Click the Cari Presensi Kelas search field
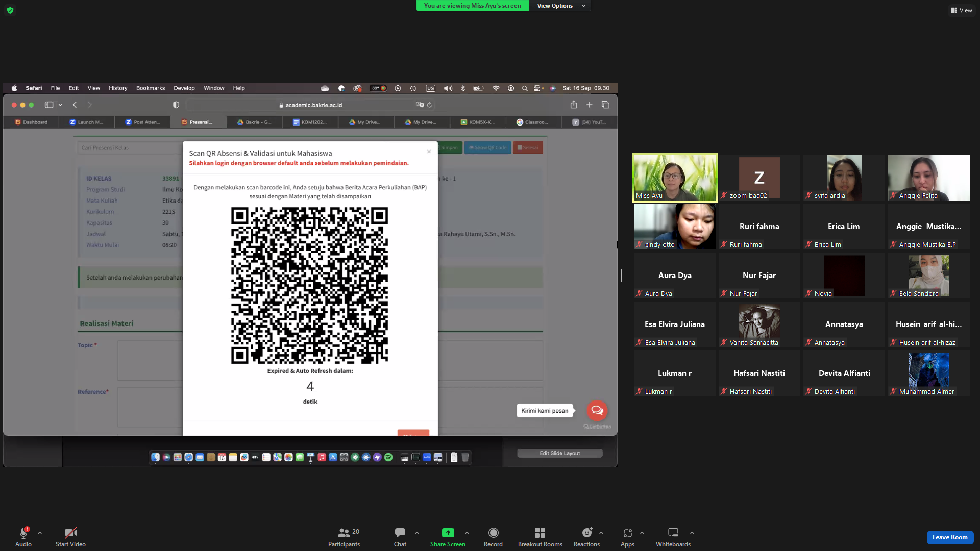The image size is (980, 551). tap(130, 148)
